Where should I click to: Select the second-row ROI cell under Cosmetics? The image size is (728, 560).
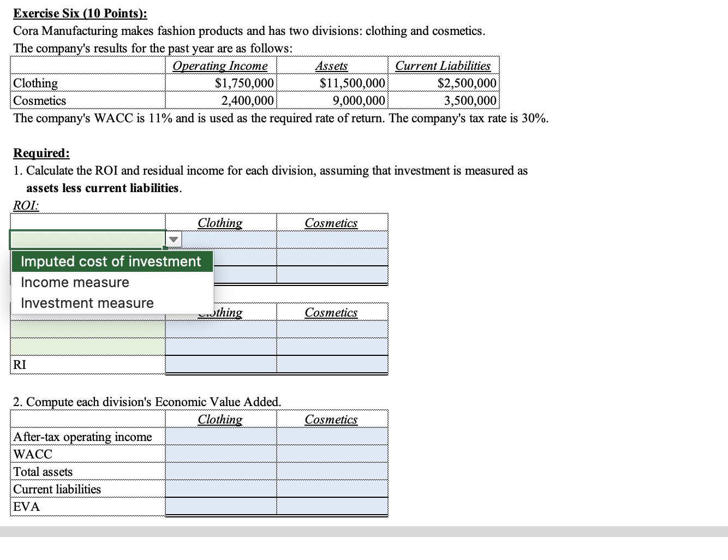pyautogui.click(x=332, y=257)
